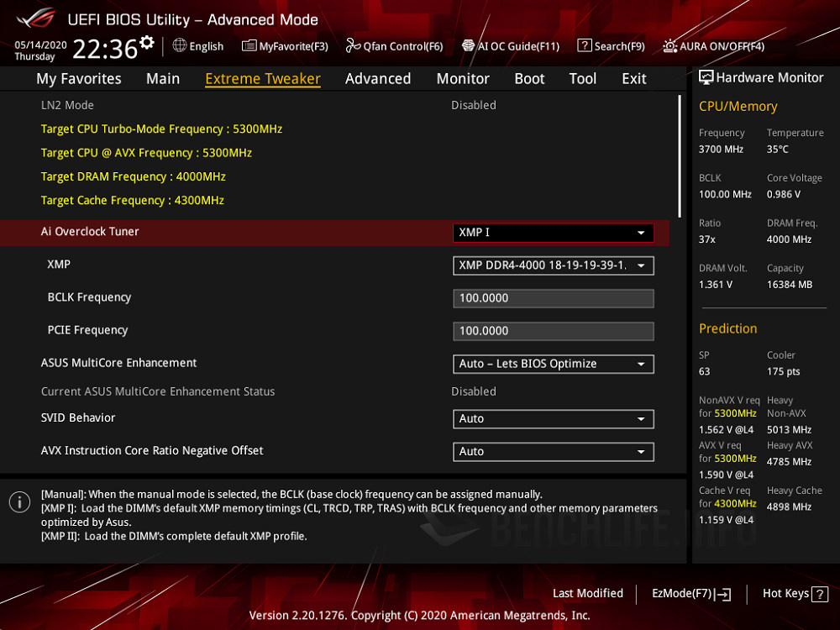Screen dimensions: 840x630
Task: Open Qfan Control from the top toolbar
Action: 394,46
